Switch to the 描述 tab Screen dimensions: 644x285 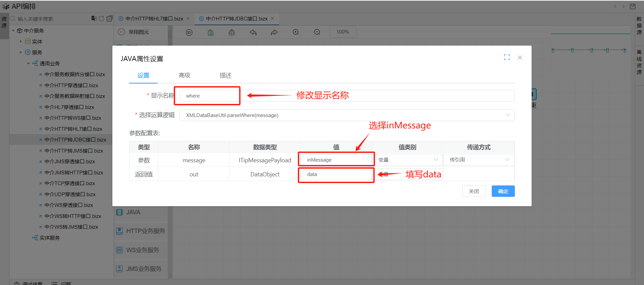[x=225, y=75]
